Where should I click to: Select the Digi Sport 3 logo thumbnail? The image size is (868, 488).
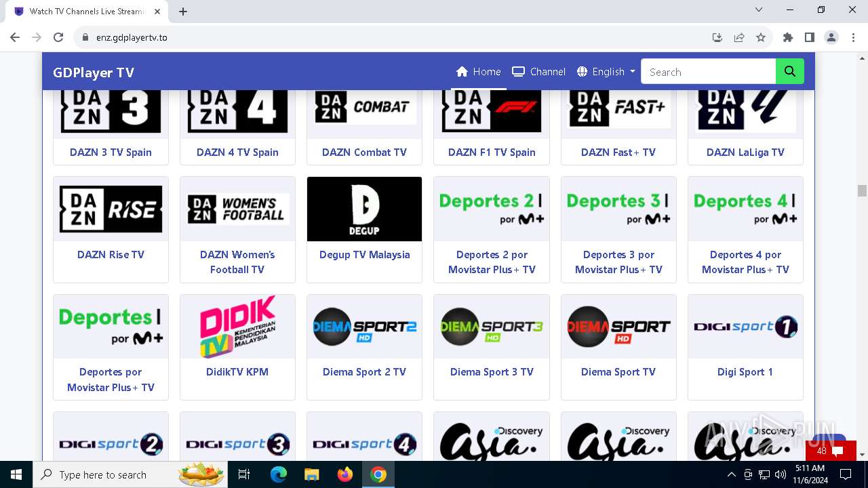[237, 436]
